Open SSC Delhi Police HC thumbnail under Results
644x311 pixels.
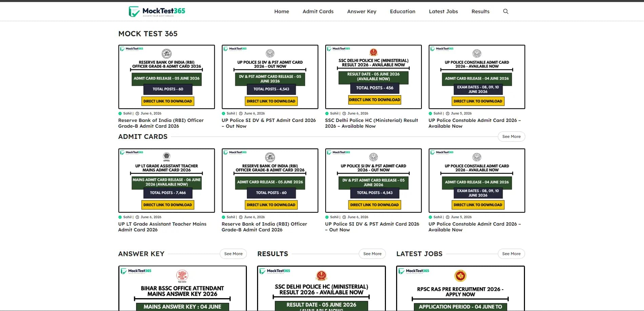pyautogui.click(x=321, y=288)
